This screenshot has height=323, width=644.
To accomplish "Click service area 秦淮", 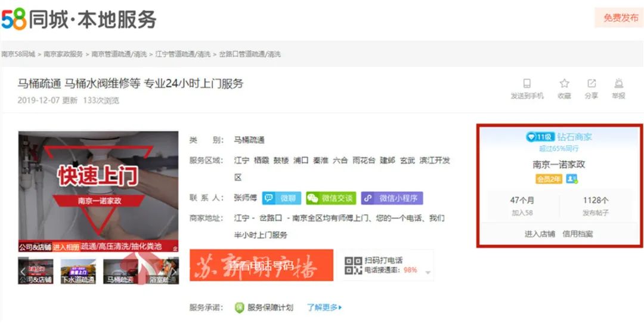I will (321, 161).
